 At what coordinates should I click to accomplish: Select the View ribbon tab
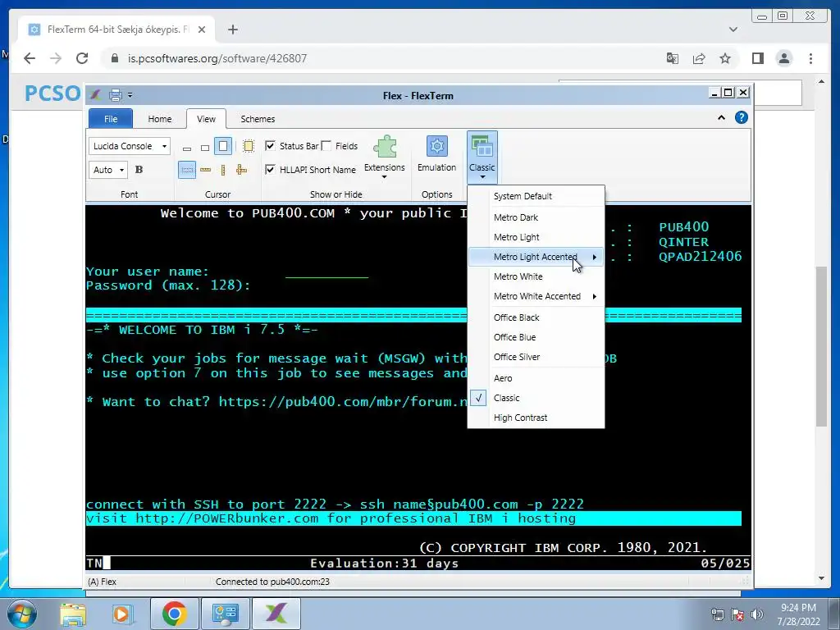[x=206, y=119]
